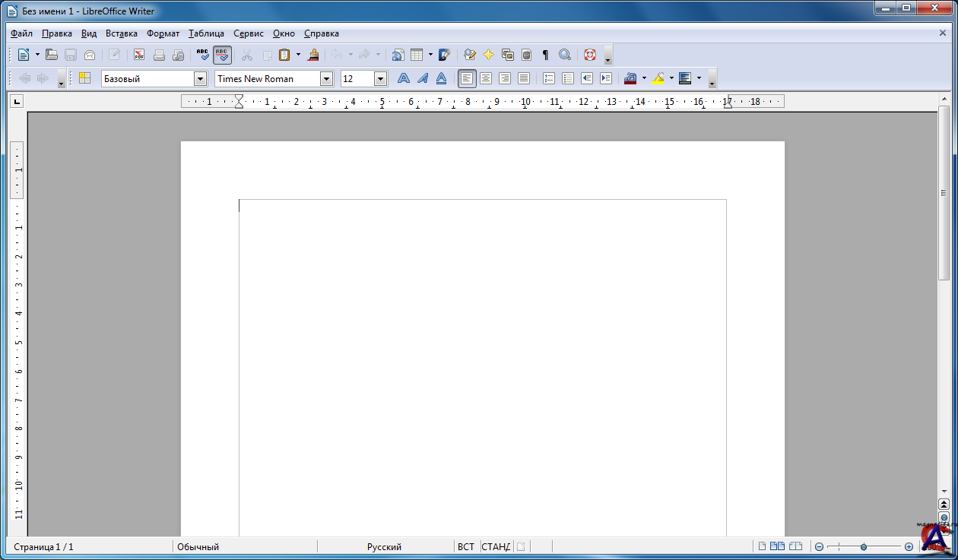
Task: Expand the Базовый paragraph style dropdown
Action: pyautogui.click(x=201, y=79)
